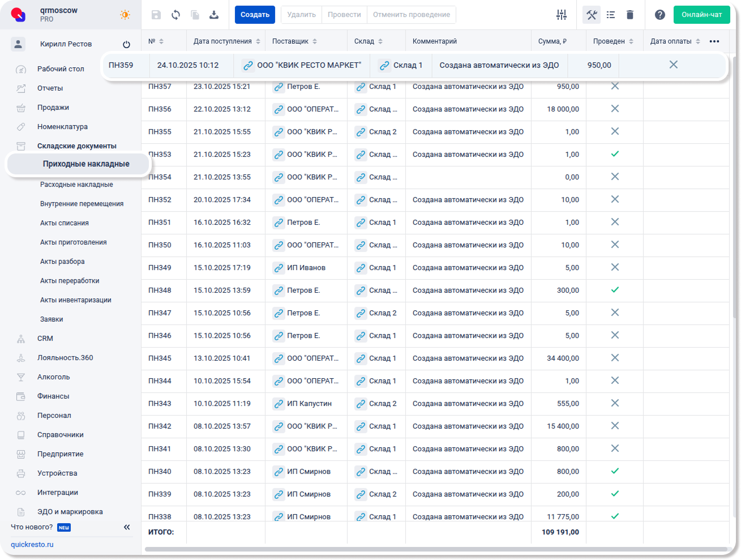Click supplier link icon for ИП Иванов
Image resolution: width=741 pixels, height=560 pixels.
(279, 268)
